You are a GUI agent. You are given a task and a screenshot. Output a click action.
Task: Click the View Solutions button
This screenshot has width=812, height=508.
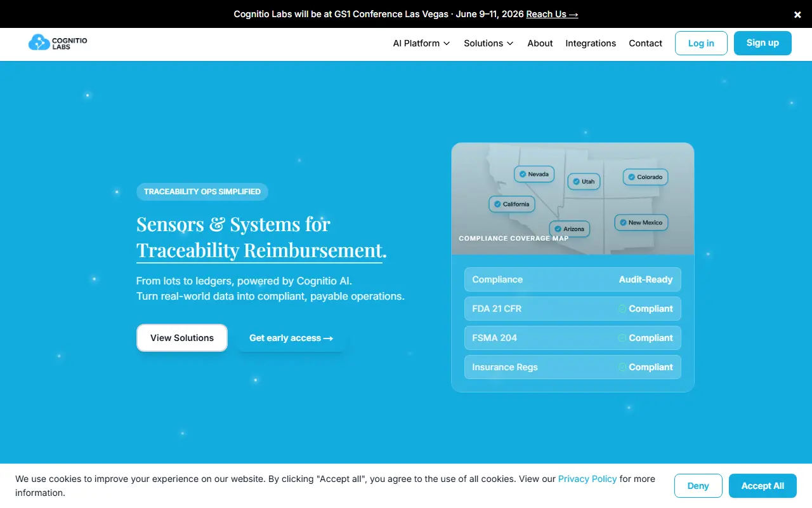coord(182,338)
